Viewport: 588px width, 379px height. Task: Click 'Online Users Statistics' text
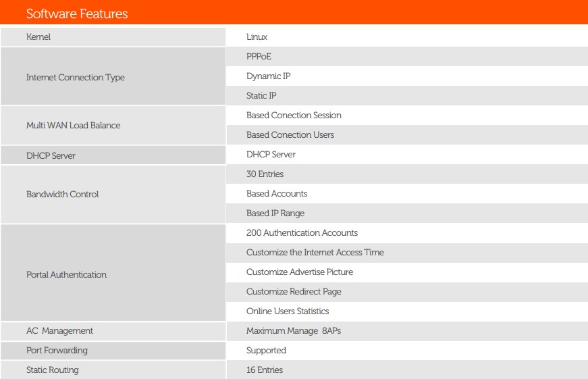pos(288,311)
